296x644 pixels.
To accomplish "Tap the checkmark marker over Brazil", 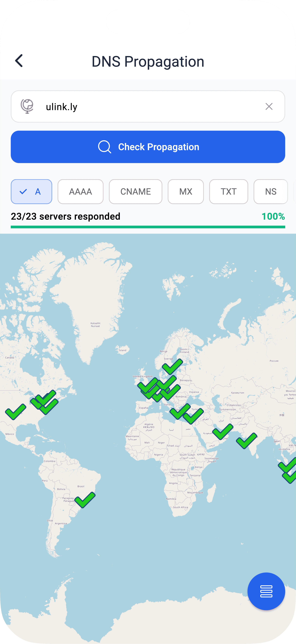I will point(85,500).
